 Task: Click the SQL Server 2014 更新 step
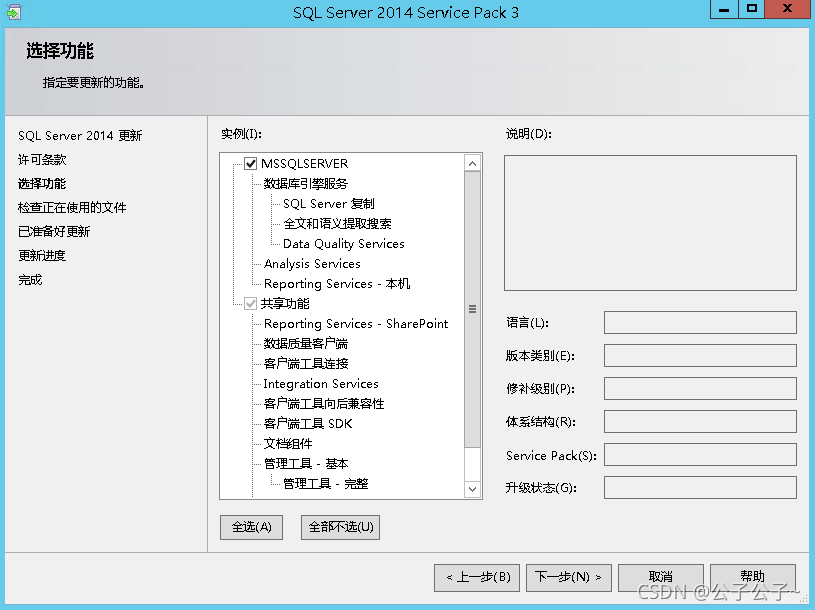point(80,136)
